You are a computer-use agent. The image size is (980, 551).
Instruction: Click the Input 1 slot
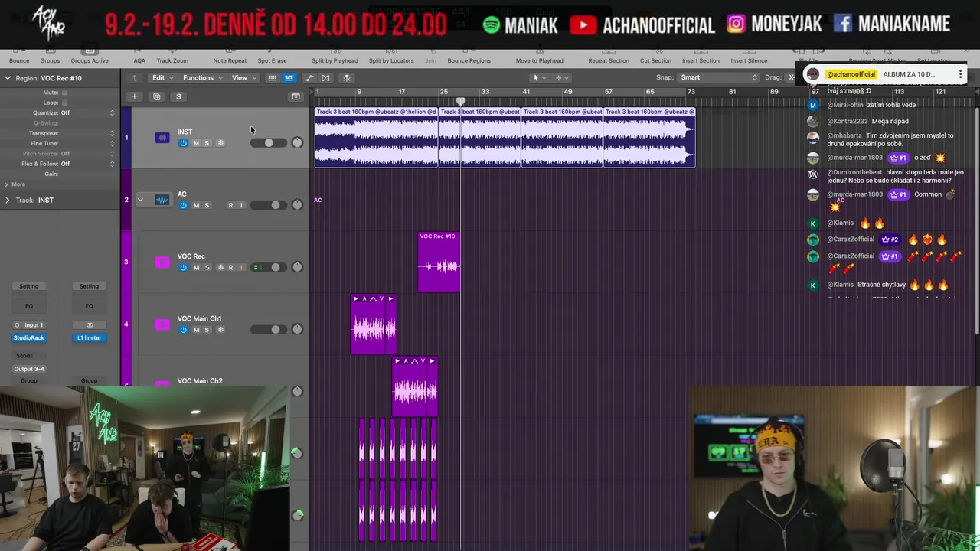[x=28, y=325]
